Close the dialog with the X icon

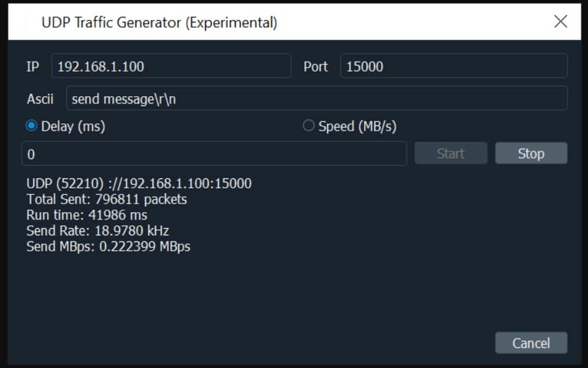[x=561, y=21]
